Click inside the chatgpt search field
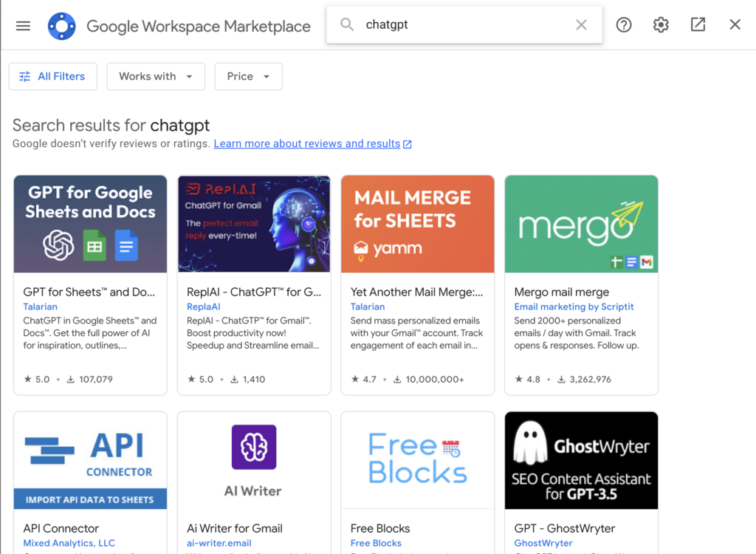 coord(464,24)
